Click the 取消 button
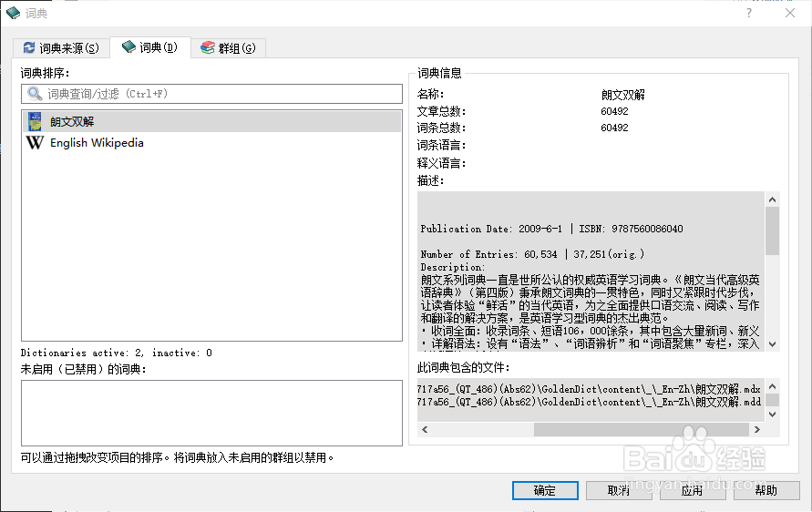The width and height of the screenshot is (812, 512). [618, 490]
